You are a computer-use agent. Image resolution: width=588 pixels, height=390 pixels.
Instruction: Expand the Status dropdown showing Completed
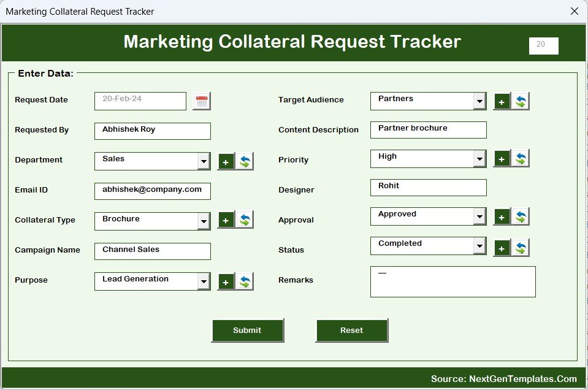(x=479, y=246)
